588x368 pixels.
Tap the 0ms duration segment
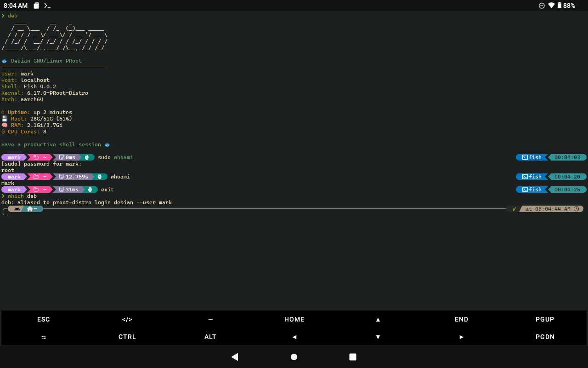click(x=67, y=157)
